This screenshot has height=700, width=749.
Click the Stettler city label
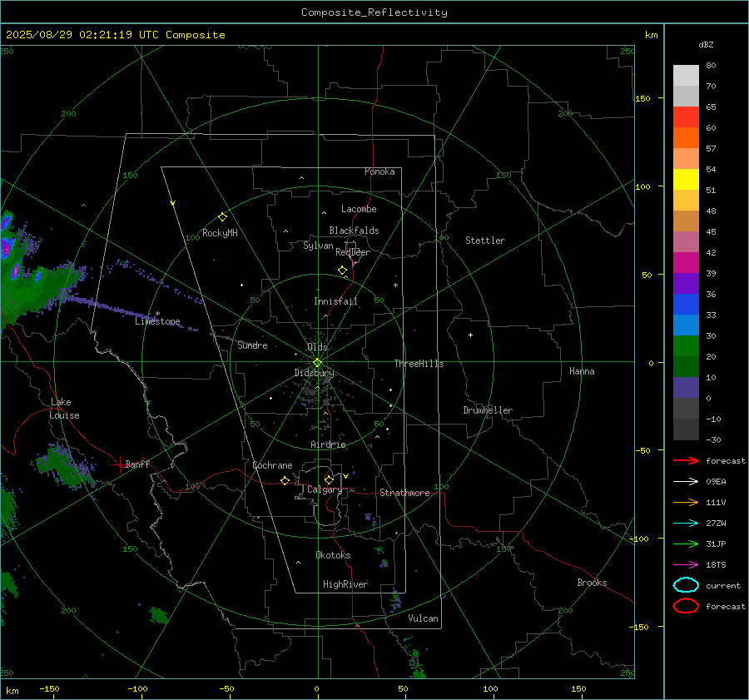(x=485, y=241)
